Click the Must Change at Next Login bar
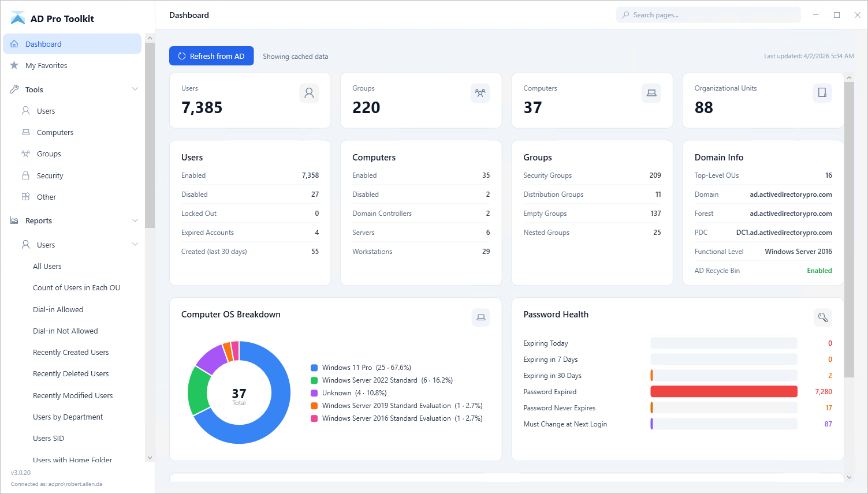This screenshot has width=868, height=494. (724, 424)
